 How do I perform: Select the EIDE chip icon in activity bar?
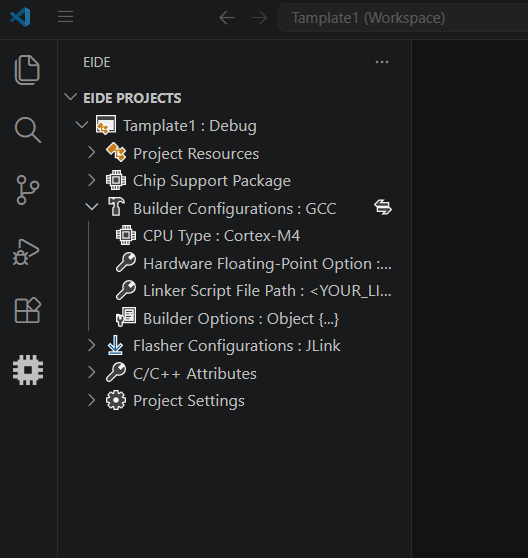coord(28,370)
